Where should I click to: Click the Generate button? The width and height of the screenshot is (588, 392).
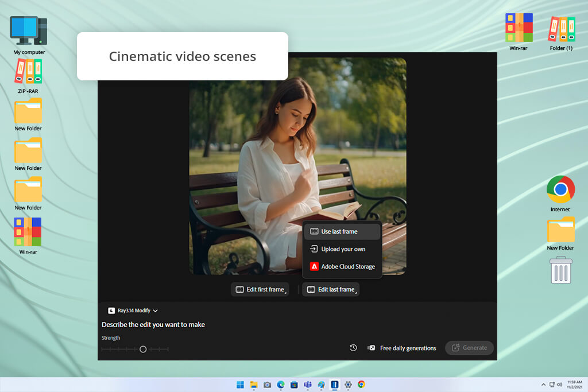[x=469, y=348]
